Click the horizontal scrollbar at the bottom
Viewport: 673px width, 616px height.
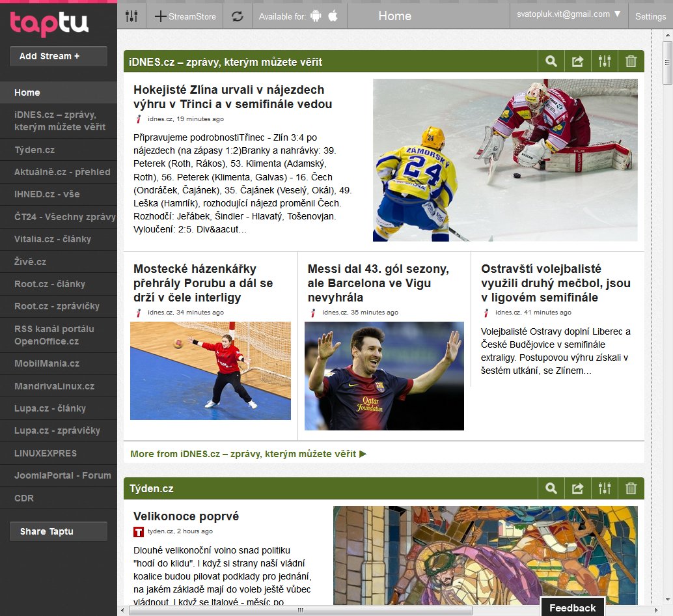pyautogui.click(x=300, y=610)
